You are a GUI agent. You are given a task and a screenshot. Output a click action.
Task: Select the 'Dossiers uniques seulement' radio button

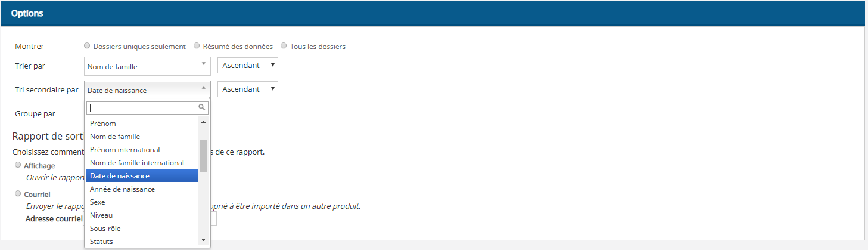[88, 45]
